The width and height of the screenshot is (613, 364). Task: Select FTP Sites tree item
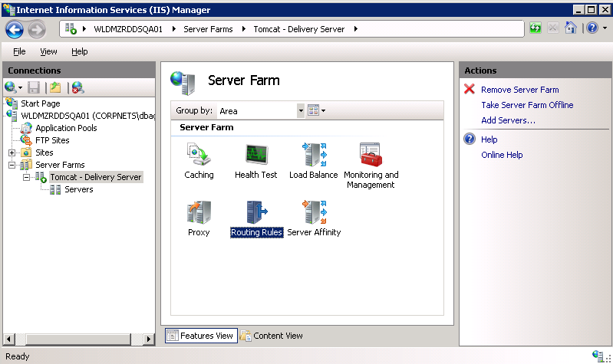52,140
